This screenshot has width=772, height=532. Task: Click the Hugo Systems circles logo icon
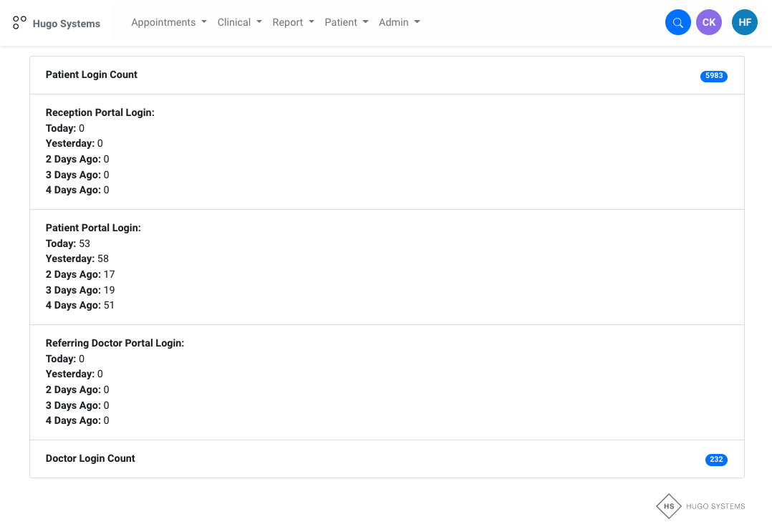click(19, 23)
